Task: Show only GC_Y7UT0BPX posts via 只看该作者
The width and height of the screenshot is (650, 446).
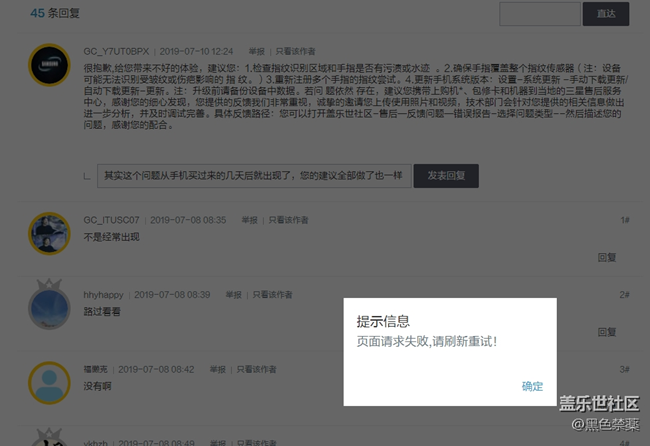Action: (296, 51)
